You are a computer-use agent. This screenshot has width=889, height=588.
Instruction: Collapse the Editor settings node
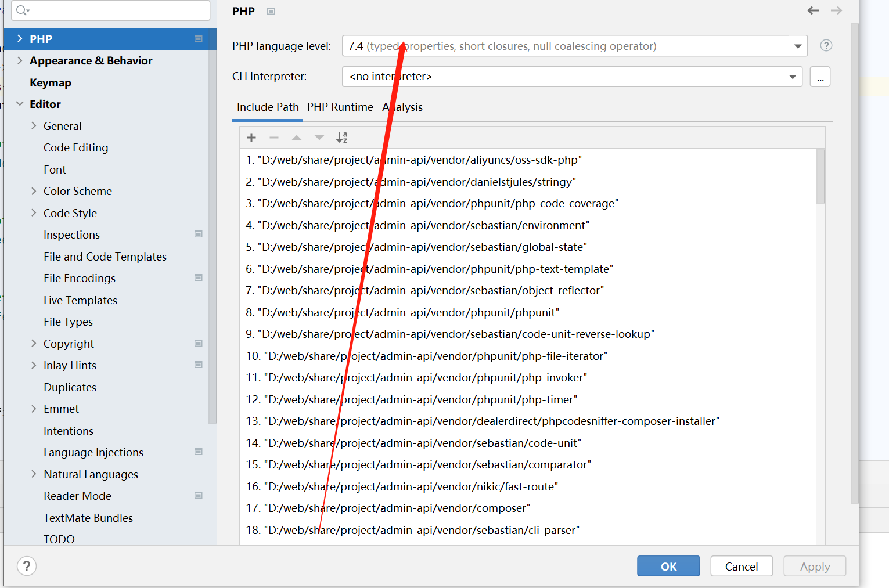pos(20,104)
